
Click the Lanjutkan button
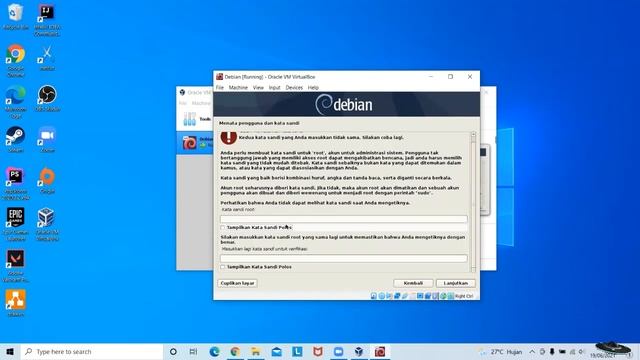tap(456, 283)
